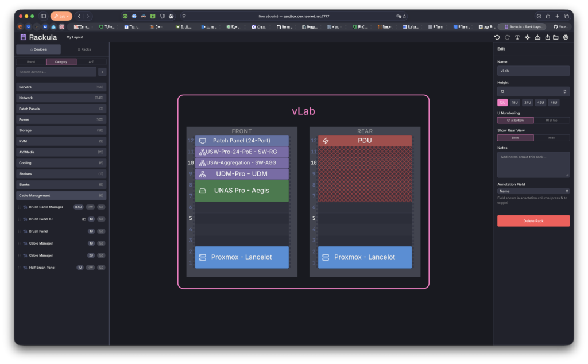This screenshot has width=588, height=364.
Task: Click the four-arrow fit view icon
Action: [527, 37]
